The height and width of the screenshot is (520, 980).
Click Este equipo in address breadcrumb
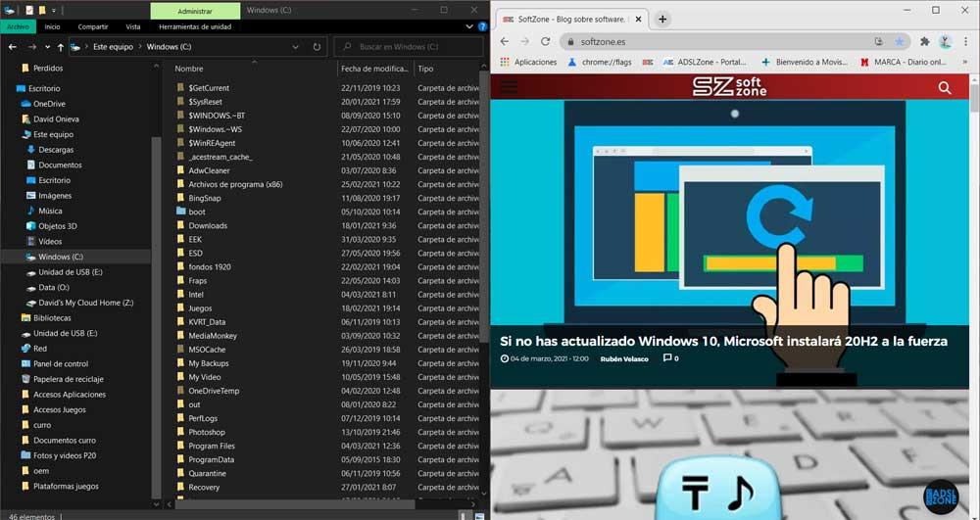tap(113, 47)
